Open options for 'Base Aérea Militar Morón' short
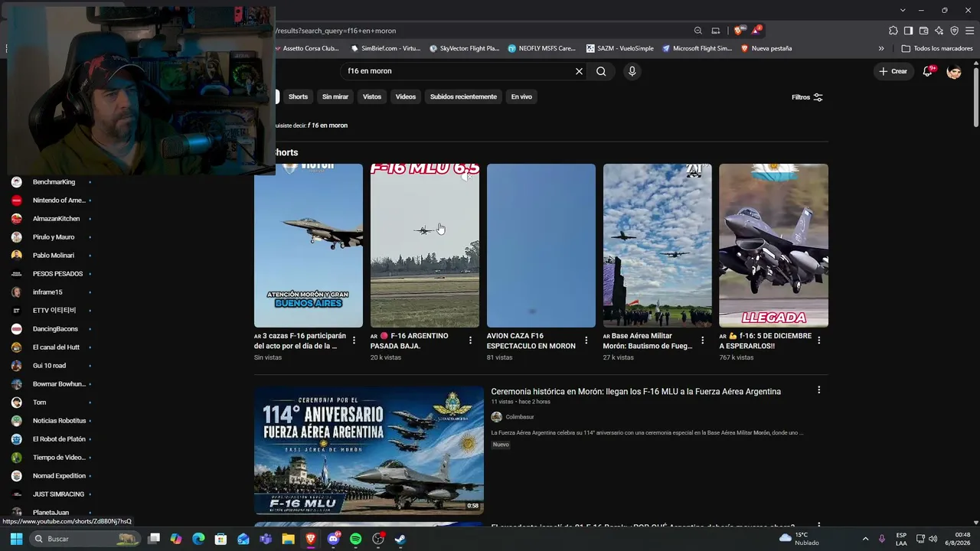The width and height of the screenshot is (980, 551). point(703,341)
